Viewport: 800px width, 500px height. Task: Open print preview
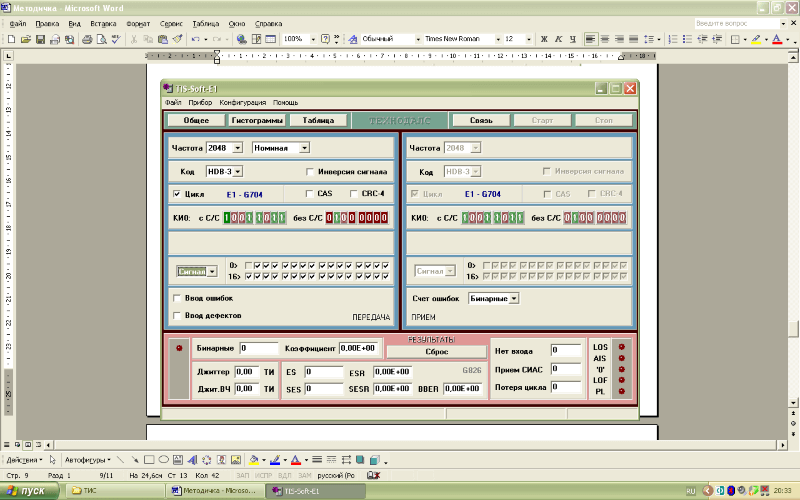click(102, 39)
